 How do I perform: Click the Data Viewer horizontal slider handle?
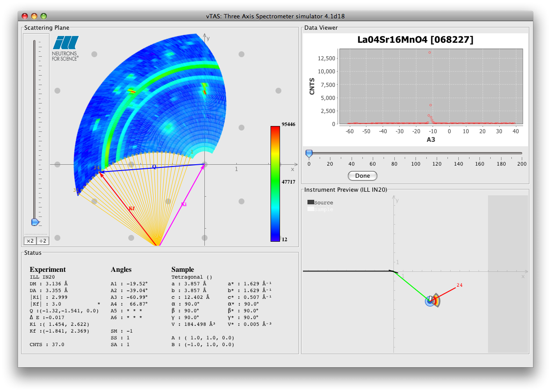(x=309, y=153)
